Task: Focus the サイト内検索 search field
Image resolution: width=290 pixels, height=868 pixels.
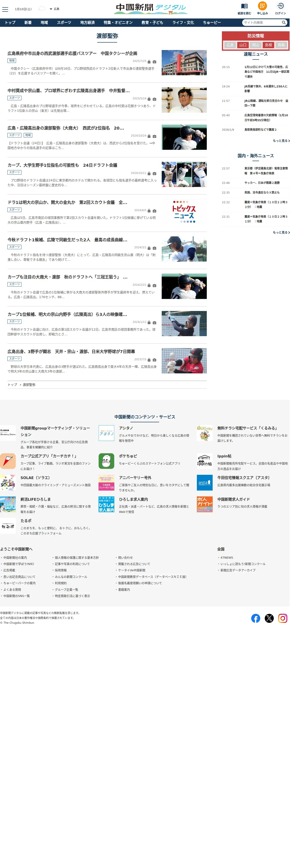Action: pyautogui.click(x=262, y=23)
